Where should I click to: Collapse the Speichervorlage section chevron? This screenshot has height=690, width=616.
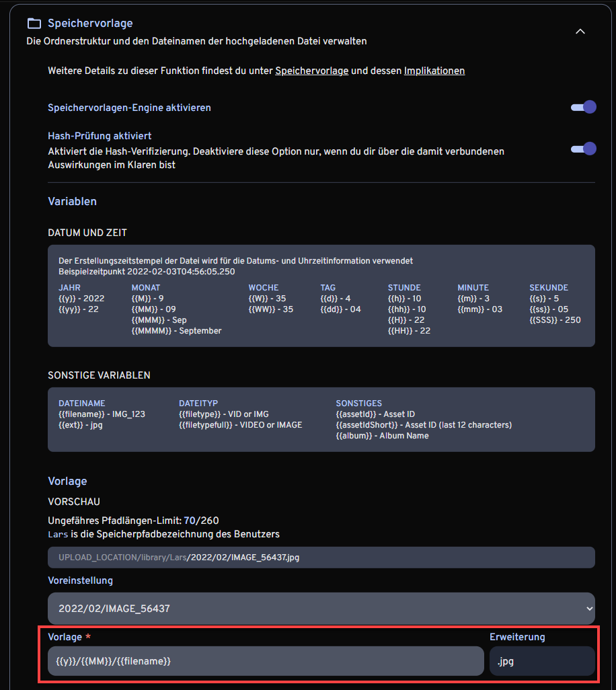click(580, 31)
